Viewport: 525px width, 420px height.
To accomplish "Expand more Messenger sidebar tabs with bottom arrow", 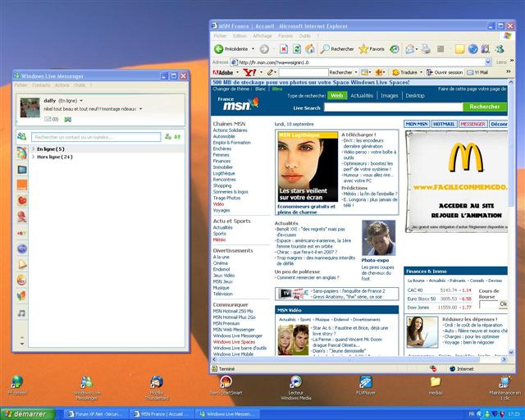I will (22, 344).
